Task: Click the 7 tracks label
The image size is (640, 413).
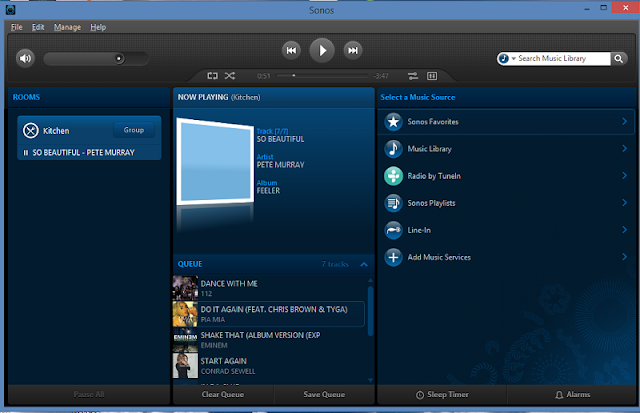Action: (x=335, y=264)
